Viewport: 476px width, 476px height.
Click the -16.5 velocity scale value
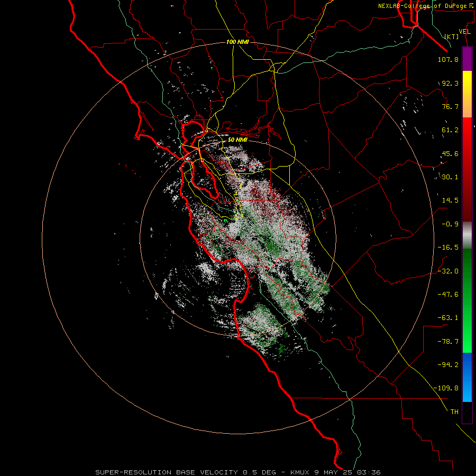point(448,248)
